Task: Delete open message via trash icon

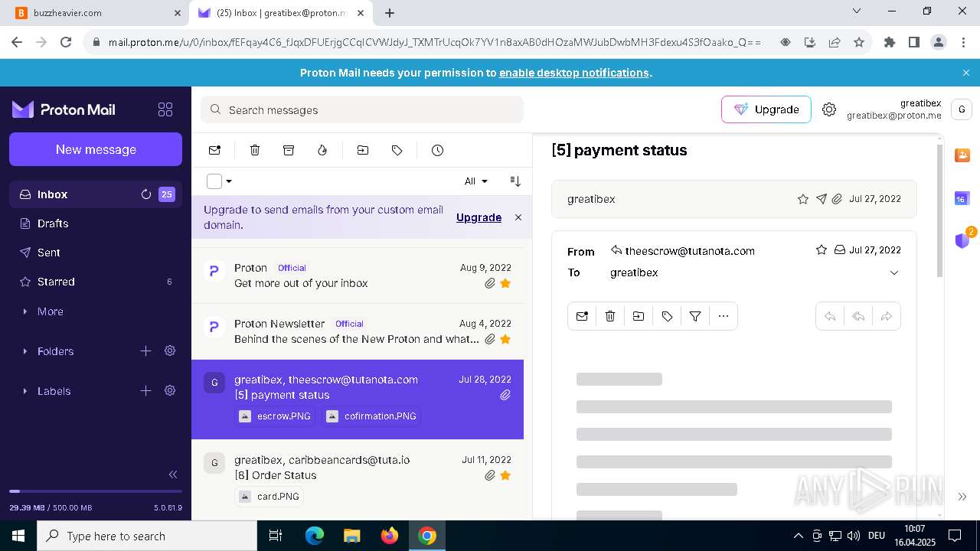Action: pos(610,316)
